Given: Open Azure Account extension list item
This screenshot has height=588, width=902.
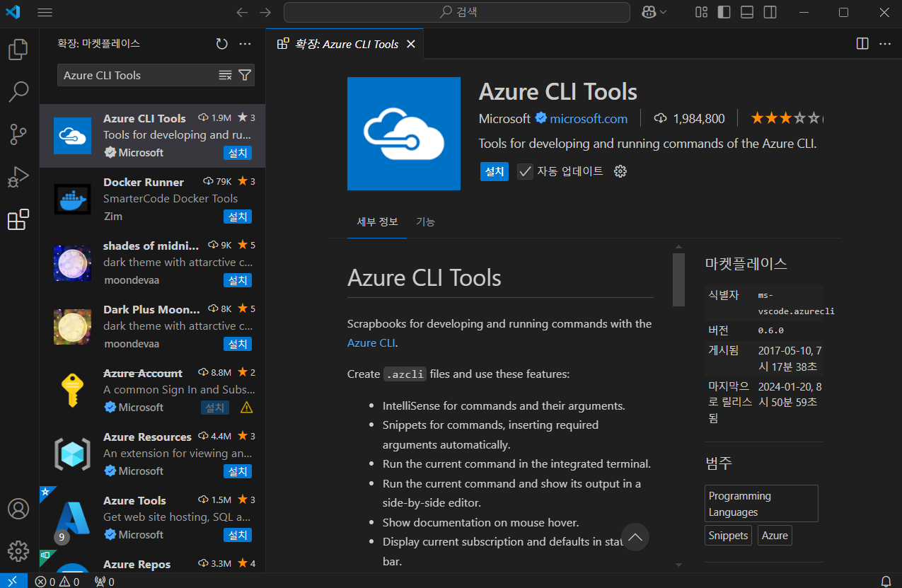Looking at the screenshot, I should click(x=152, y=391).
